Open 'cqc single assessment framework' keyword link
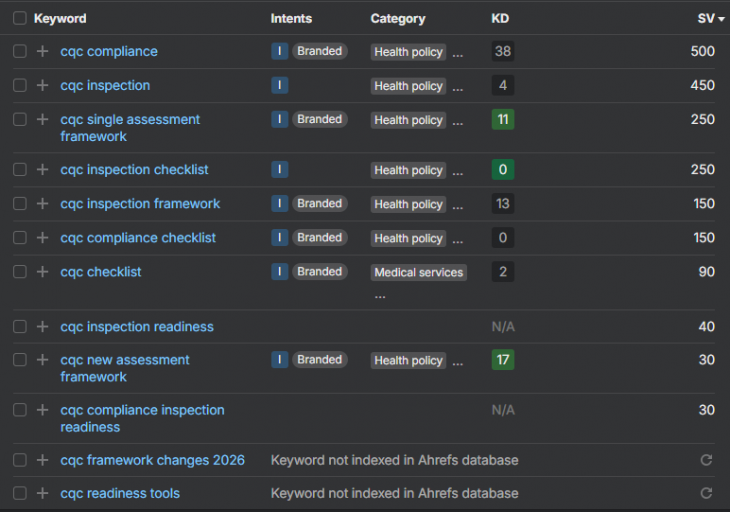The width and height of the screenshot is (730, 512). (x=130, y=128)
